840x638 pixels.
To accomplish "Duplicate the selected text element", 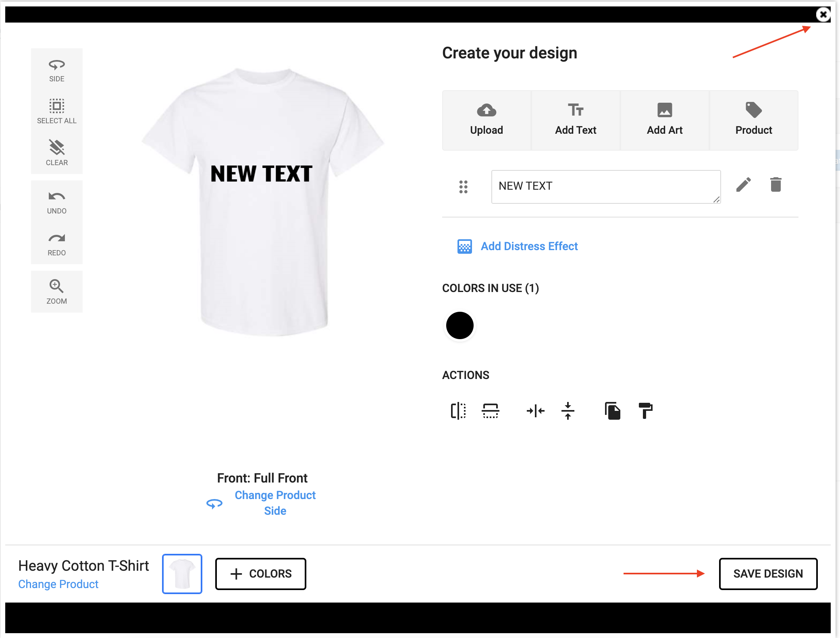I will [x=613, y=411].
